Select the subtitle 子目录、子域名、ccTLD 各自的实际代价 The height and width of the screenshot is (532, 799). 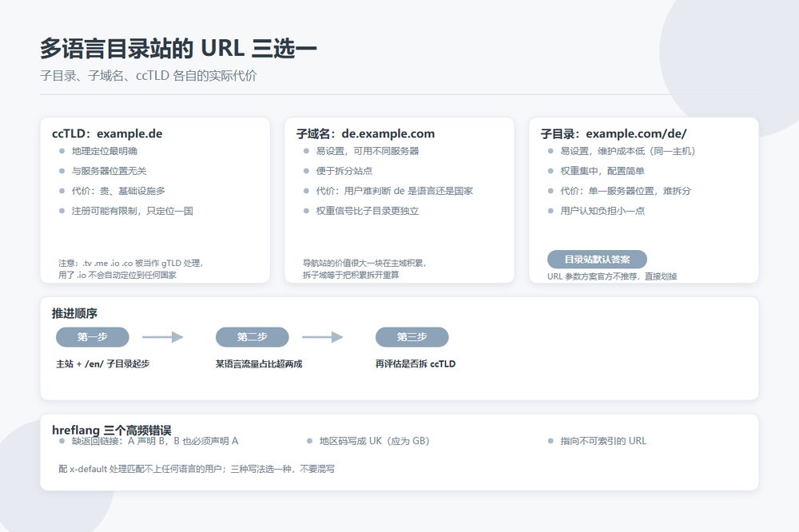coord(149,75)
